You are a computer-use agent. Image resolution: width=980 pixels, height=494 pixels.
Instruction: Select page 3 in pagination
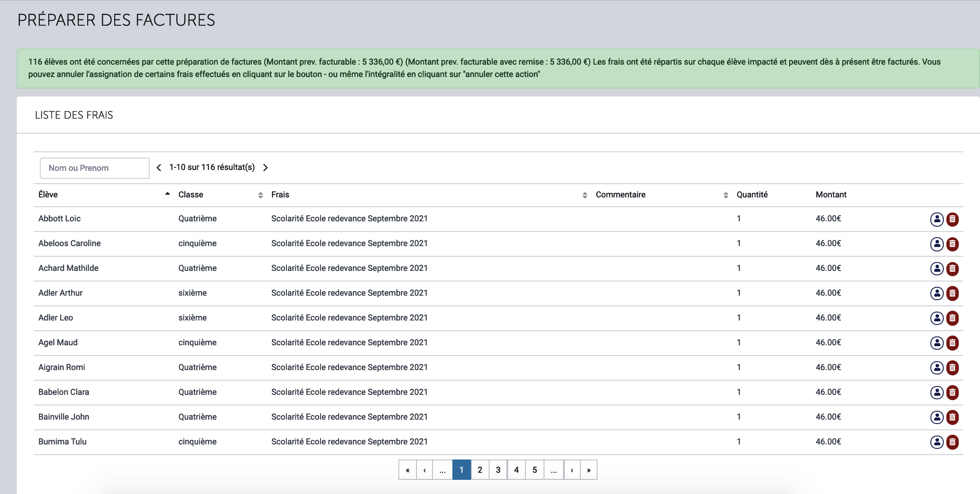498,470
